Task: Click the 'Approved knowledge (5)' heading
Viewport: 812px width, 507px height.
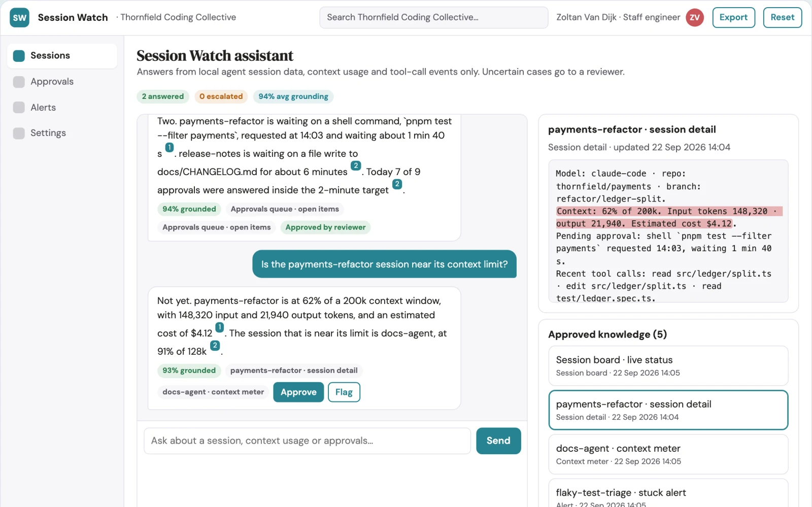Action: [607, 334]
